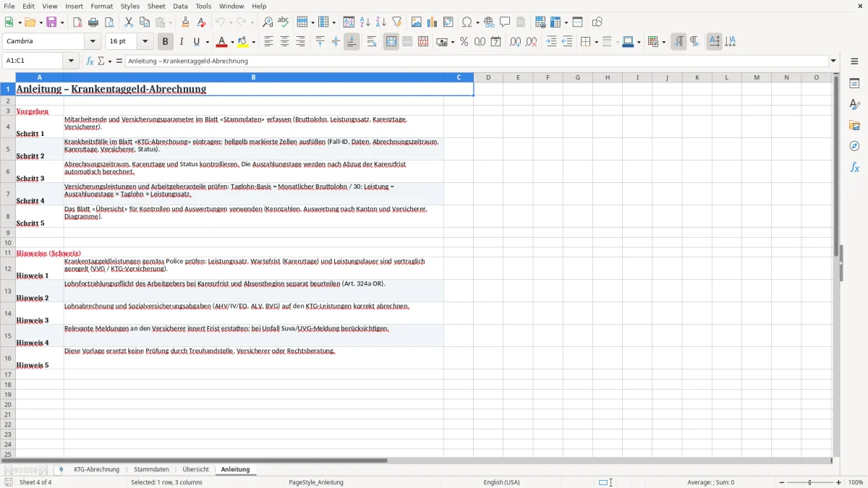868x488 pixels.
Task: Toggle Italic formatting
Action: point(182,42)
